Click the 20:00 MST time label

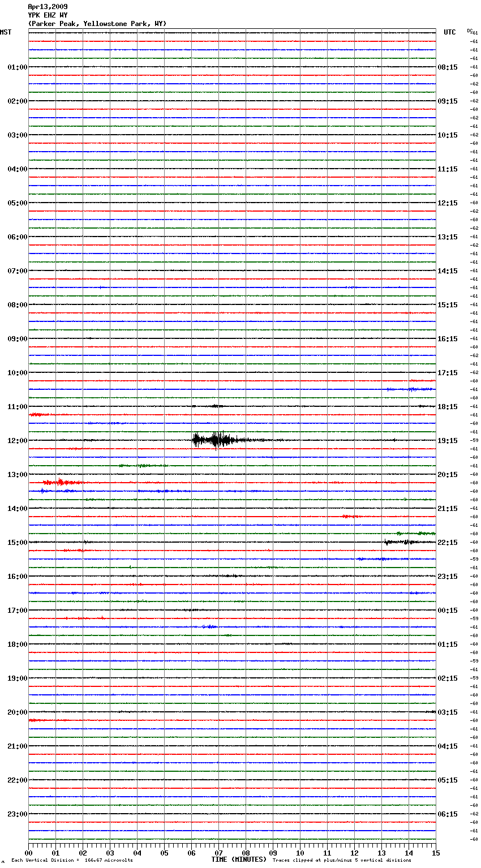click(x=18, y=712)
